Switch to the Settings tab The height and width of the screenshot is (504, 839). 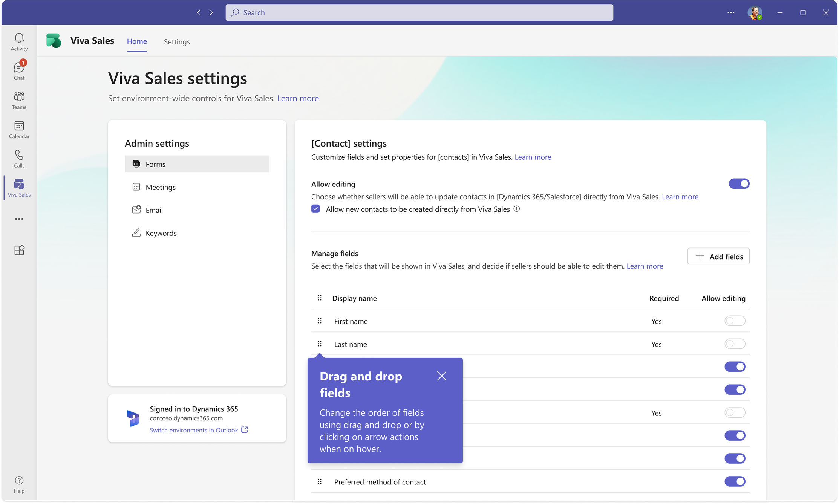(x=177, y=42)
